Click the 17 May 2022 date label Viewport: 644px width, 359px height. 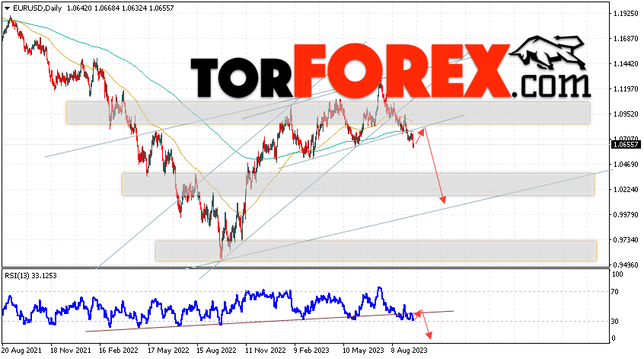pyautogui.click(x=168, y=351)
